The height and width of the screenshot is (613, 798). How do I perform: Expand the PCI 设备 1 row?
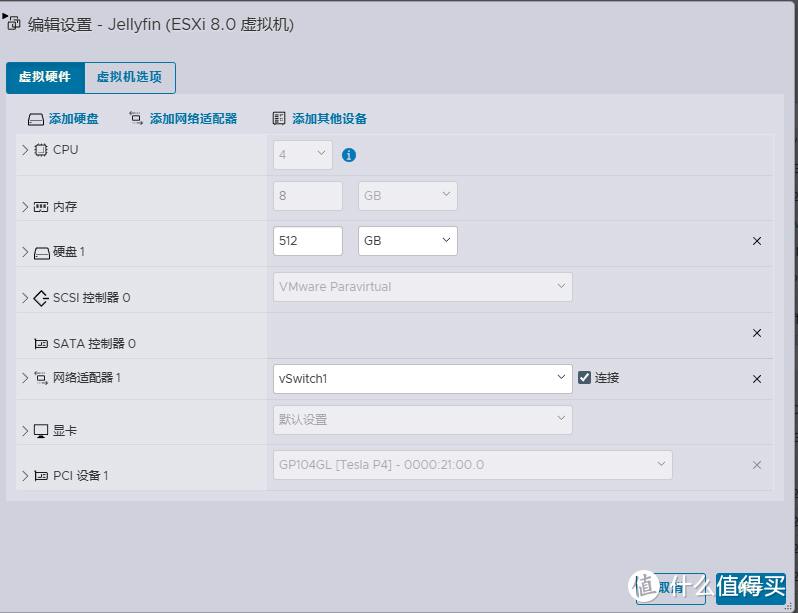point(25,476)
